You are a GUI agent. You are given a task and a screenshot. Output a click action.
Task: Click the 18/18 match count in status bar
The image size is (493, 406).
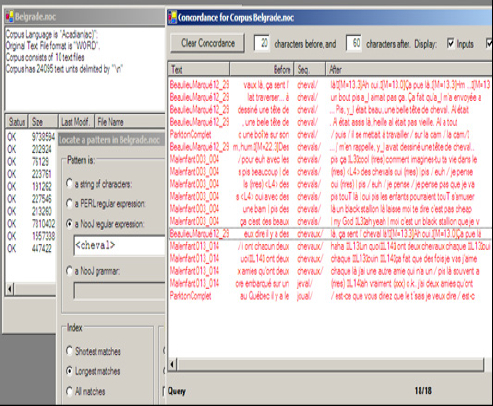pos(423,391)
